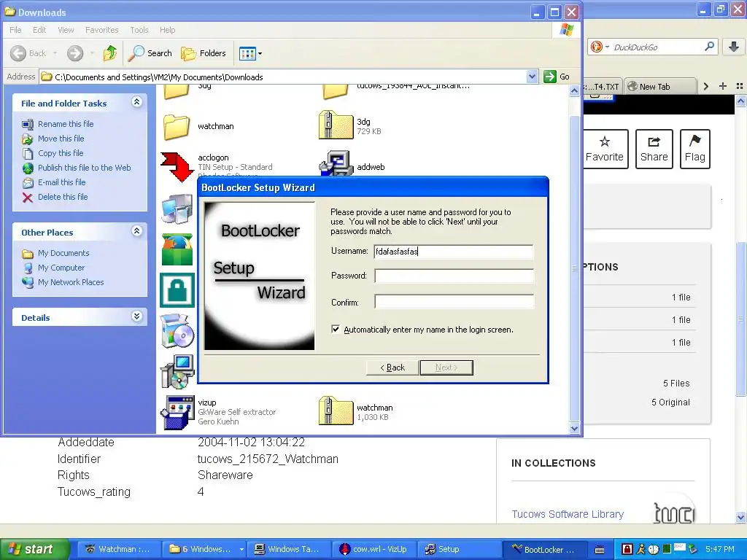Switch to cow.wrl - VizUp taskbar item
This screenshot has width=747, height=560.
[373, 549]
